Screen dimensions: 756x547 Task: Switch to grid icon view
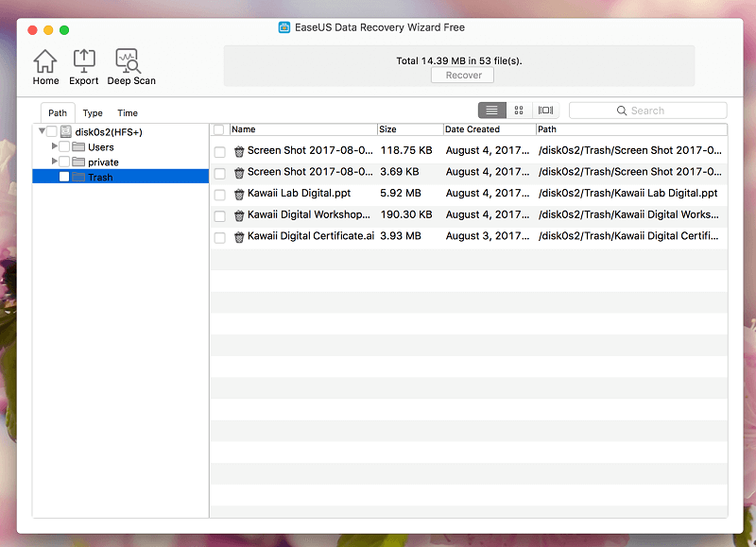tap(519, 111)
